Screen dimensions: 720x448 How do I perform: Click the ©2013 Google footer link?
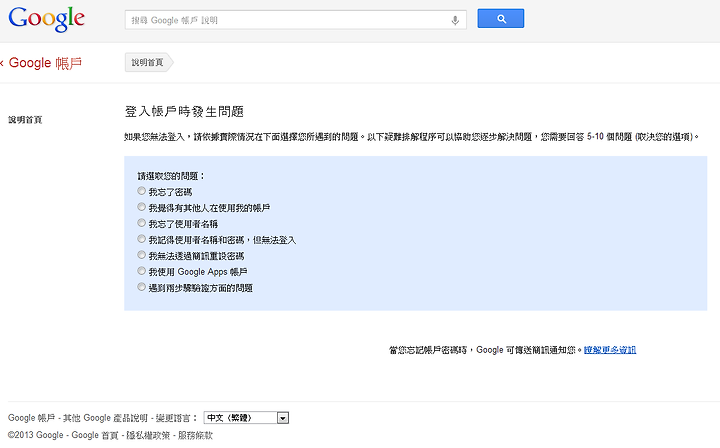coord(35,435)
